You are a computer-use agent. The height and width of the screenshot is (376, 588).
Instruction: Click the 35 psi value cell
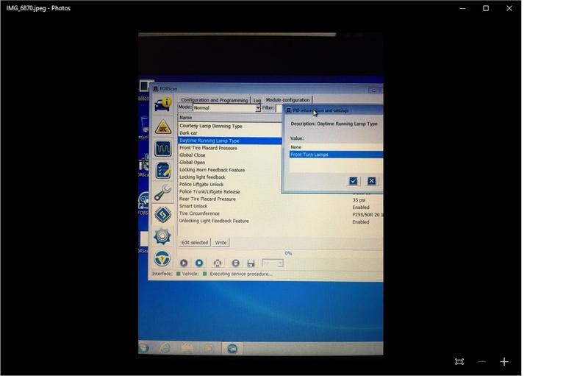point(359,200)
